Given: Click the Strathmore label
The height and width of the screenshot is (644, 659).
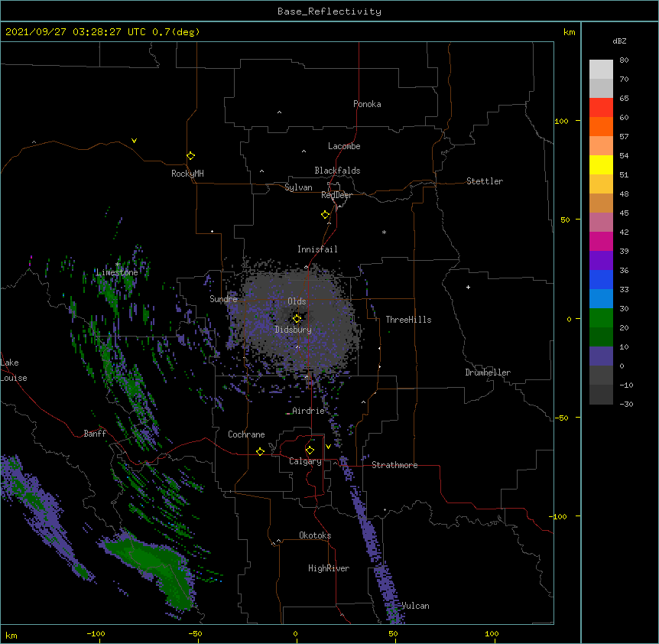Looking at the screenshot, I should (394, 465).
